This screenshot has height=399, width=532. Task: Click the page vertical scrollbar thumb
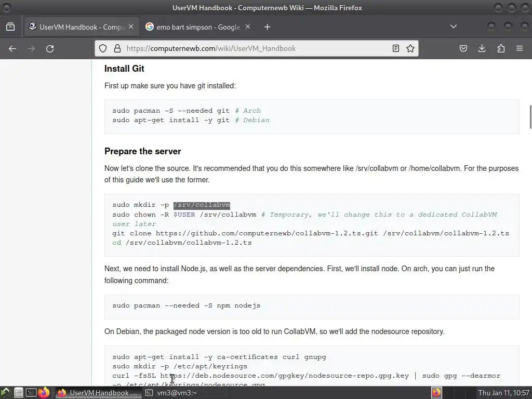[530, 117]
